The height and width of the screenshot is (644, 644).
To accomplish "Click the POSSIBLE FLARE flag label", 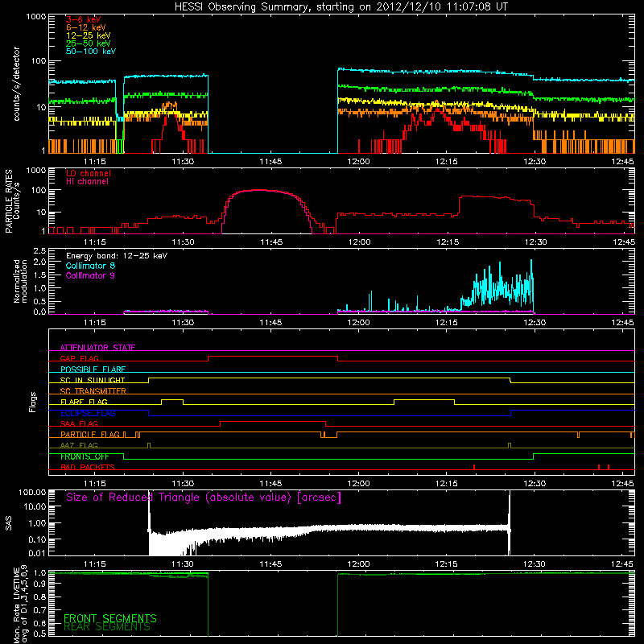I will (93, 369).
